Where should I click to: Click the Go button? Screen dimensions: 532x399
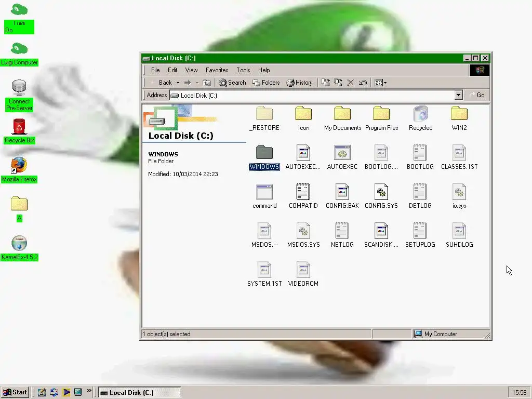point(477,95)
